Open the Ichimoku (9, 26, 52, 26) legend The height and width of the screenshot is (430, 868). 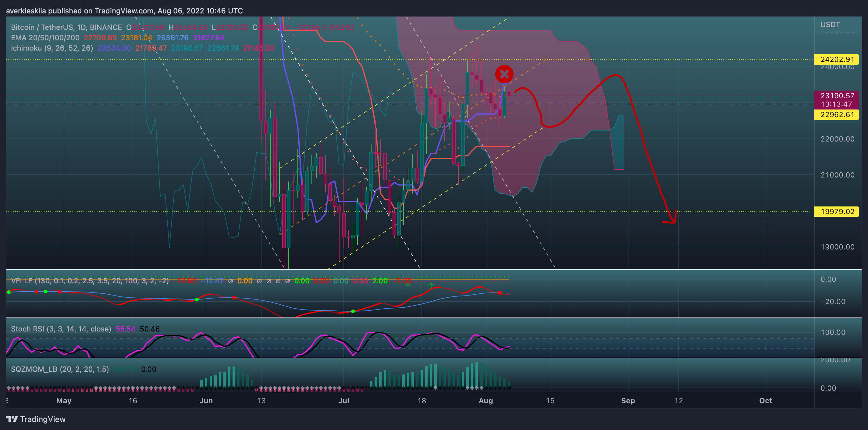(x=52, y=48)
